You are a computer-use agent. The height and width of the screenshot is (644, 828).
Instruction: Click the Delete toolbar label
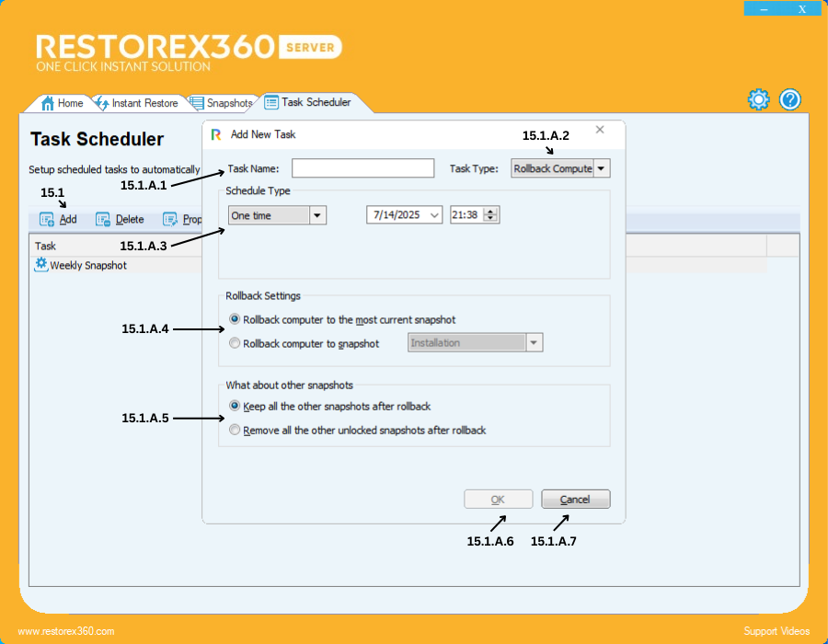click(x=130, y=220)
